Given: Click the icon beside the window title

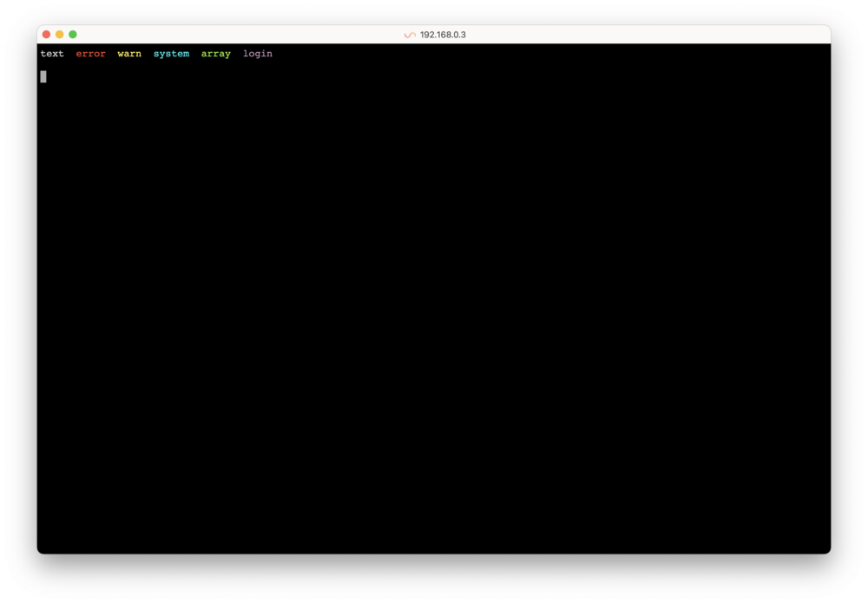Looking at the screenshot, I should click(x=410, y=35).
